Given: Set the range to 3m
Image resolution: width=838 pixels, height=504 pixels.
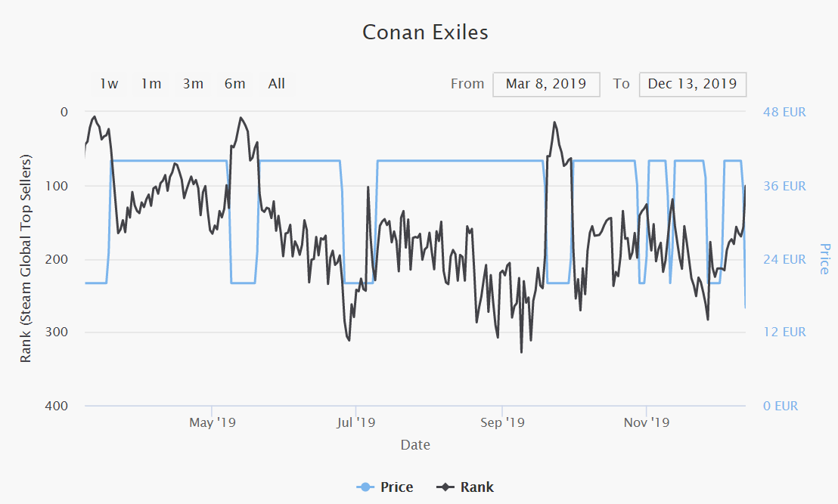Looking at the screenshot, I should click(193, 84).
